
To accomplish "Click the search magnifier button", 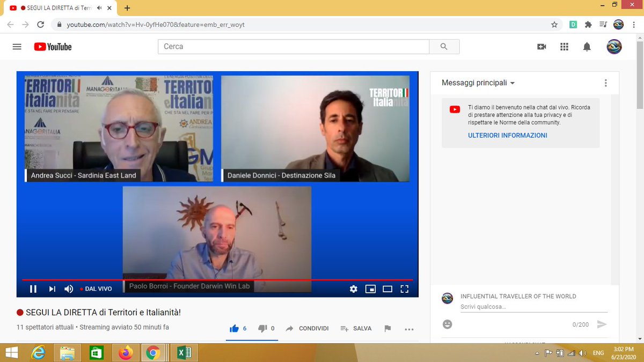I will (444, 47).
